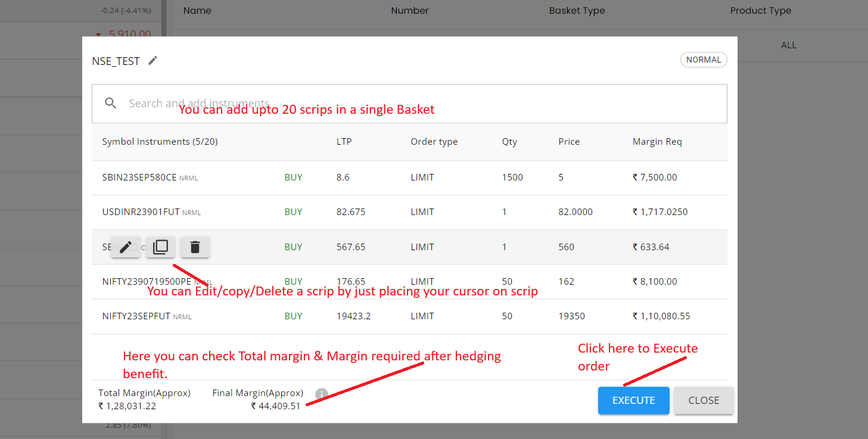
Task: Click the Margin Req column header
Action: click(x=657, y=142)
